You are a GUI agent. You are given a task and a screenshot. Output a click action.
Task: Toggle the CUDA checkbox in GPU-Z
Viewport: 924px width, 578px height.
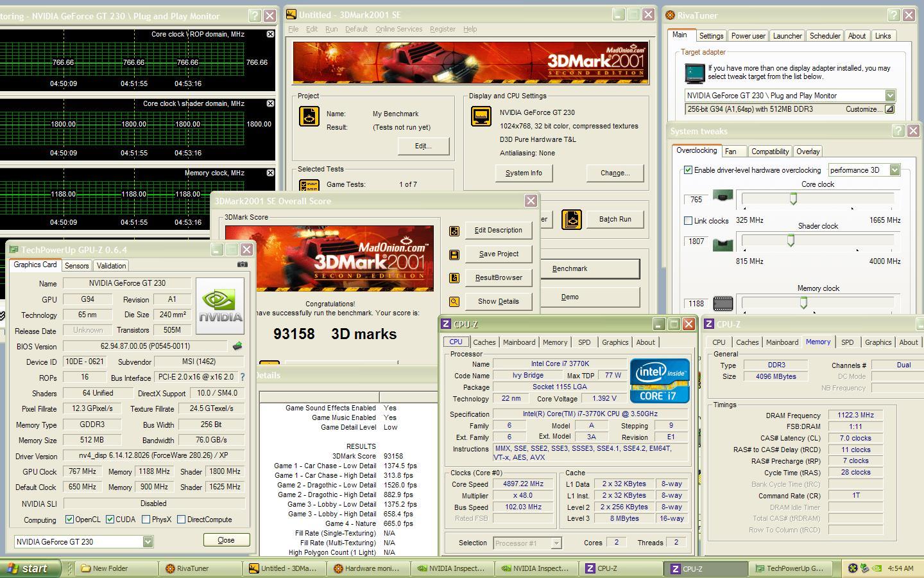pyautogui.click(x=110, y=520)
